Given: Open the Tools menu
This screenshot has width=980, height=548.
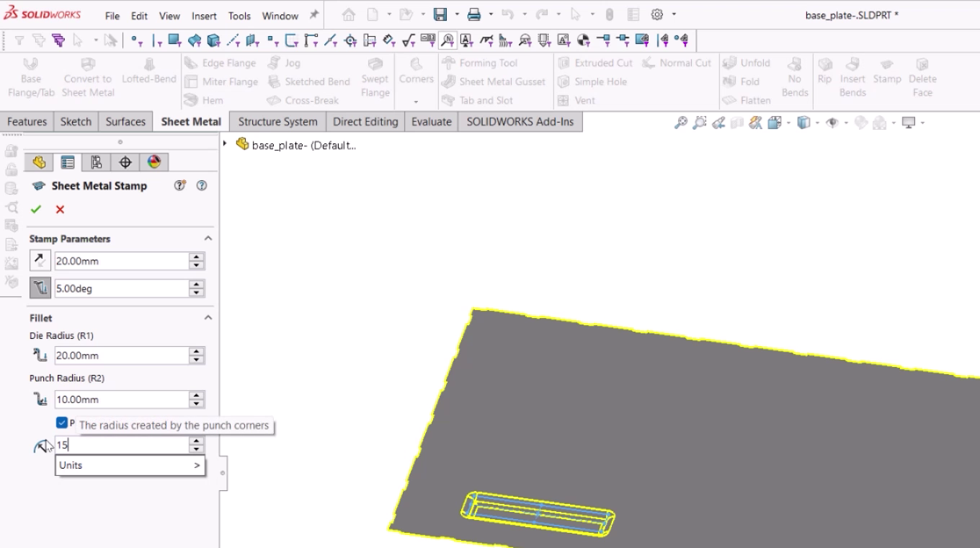Looking at the screenshot, I should [239, 16].
